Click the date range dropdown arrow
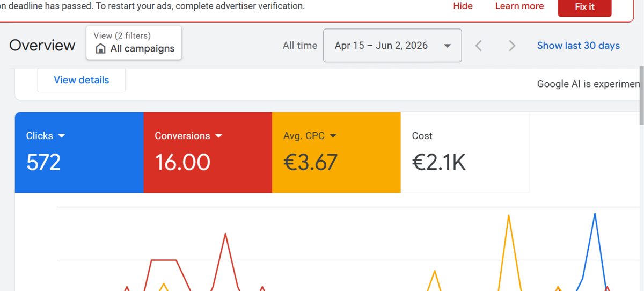Viewport: 644px width, 291px height. click(447, 46)
